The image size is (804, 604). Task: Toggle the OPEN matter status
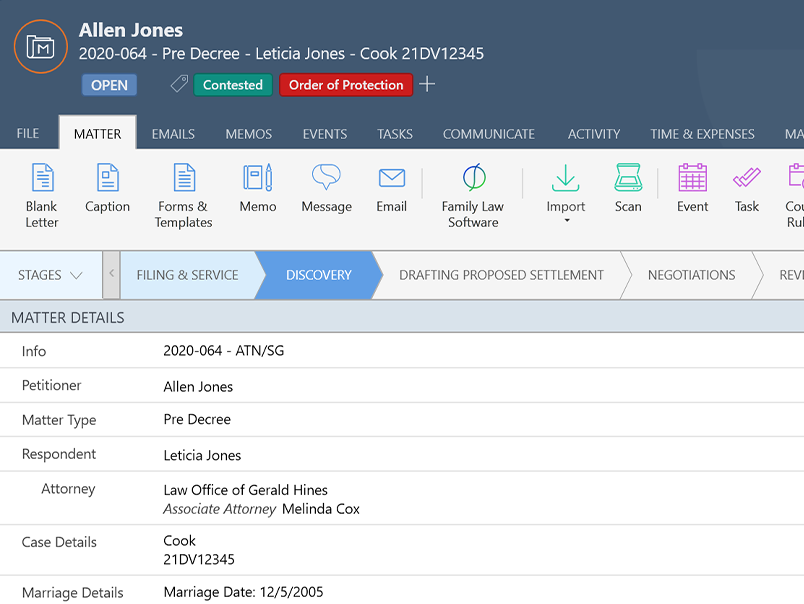click(109, 85)
